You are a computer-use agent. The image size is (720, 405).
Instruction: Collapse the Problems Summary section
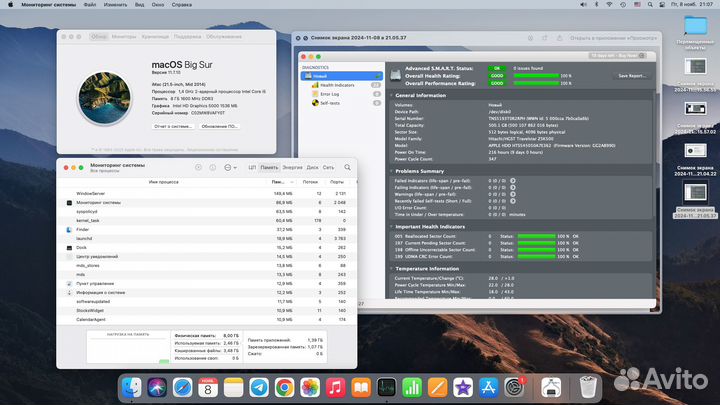392,171
